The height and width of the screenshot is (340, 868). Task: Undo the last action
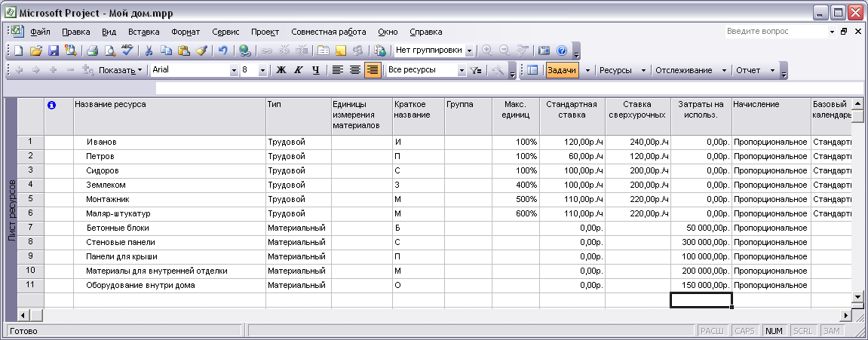coord(222,51)
